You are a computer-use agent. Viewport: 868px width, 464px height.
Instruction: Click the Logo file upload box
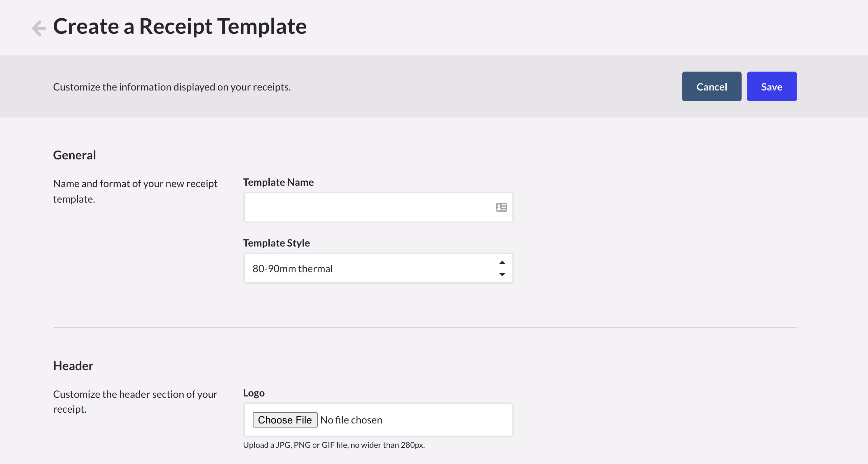423,420
